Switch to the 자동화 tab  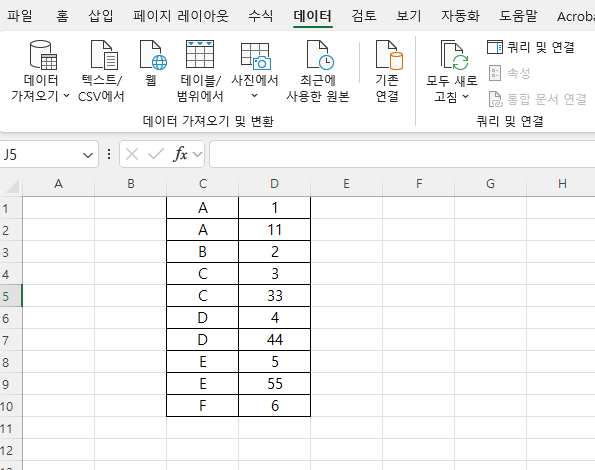[460, 16]
